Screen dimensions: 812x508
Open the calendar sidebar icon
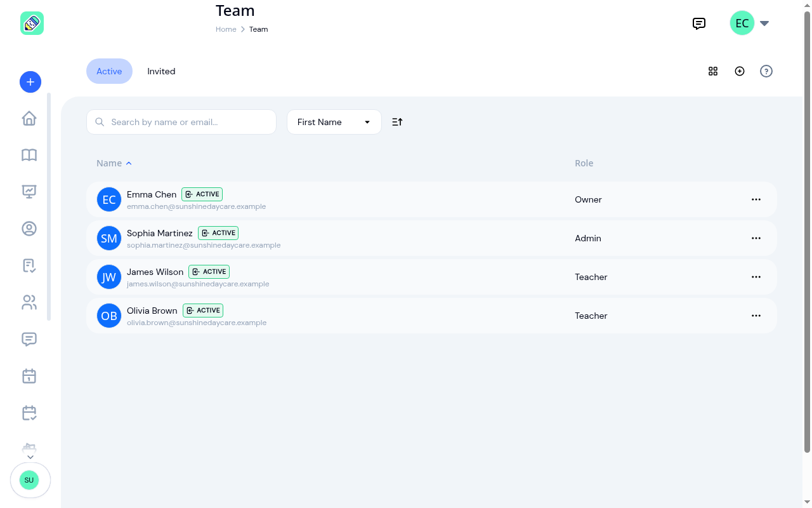pyautogui.click(x=29, y=376)
